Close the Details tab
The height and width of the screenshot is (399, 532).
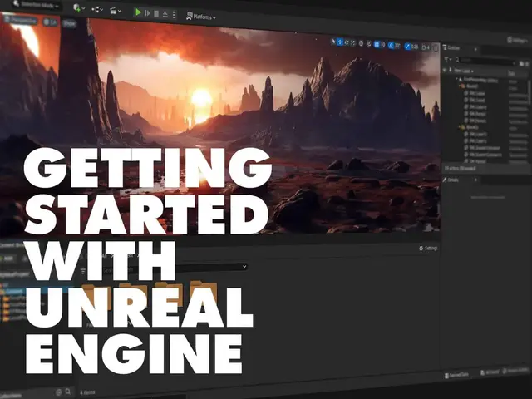475,180
